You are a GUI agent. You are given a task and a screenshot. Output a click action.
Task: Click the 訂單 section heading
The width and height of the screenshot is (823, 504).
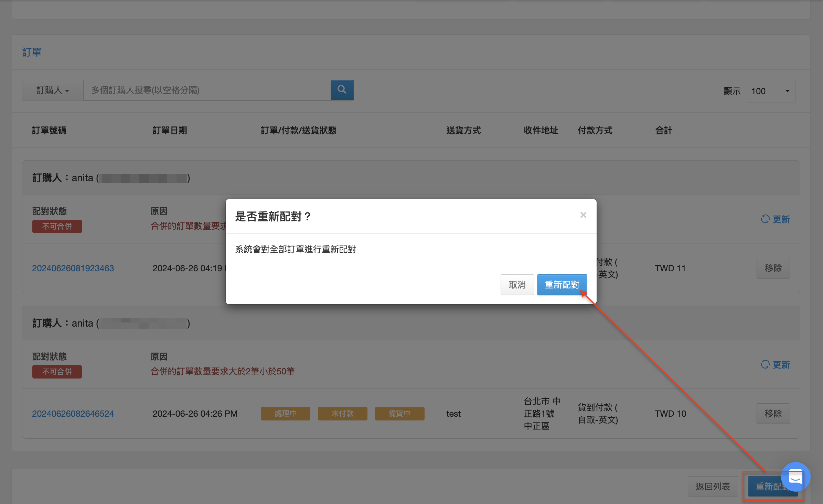(32, 52)
